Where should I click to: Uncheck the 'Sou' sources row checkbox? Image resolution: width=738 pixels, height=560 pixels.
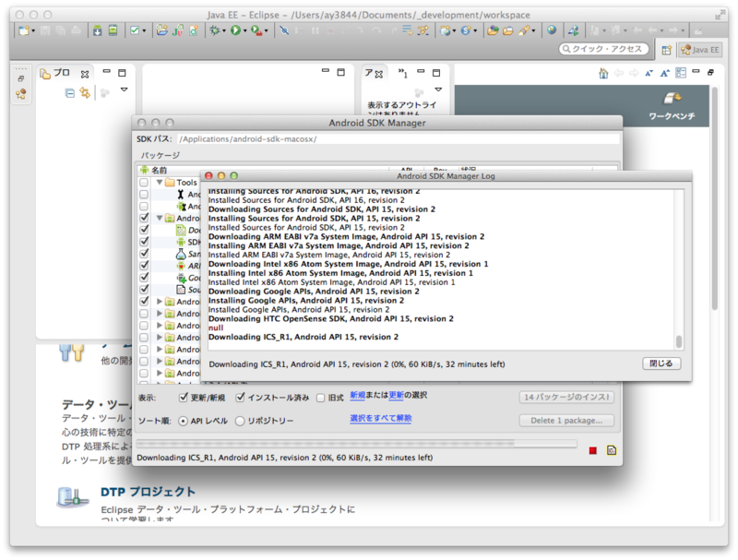(x=144, y=290)
